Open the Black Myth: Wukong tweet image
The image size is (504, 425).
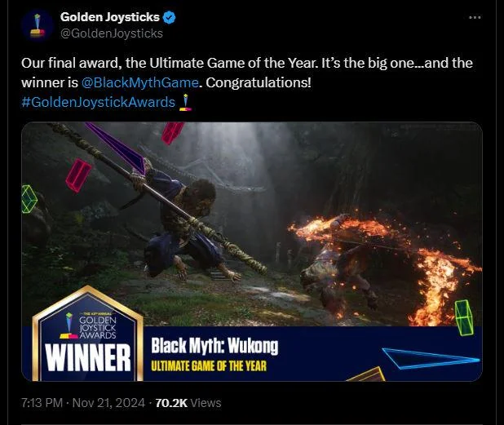coord(252,251)
